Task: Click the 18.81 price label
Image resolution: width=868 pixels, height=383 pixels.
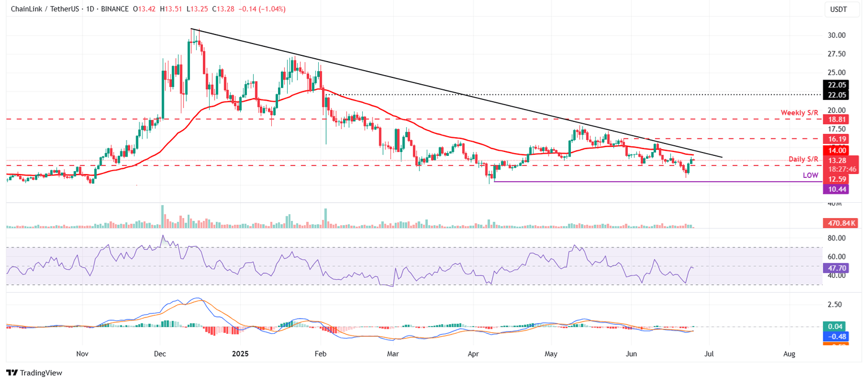Action: pos(837,119)
